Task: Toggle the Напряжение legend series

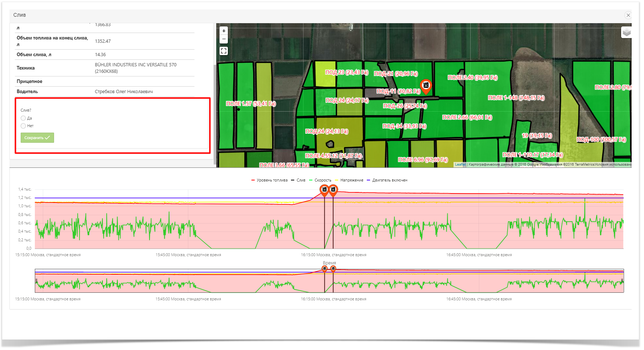Action: tap(349, 180)
